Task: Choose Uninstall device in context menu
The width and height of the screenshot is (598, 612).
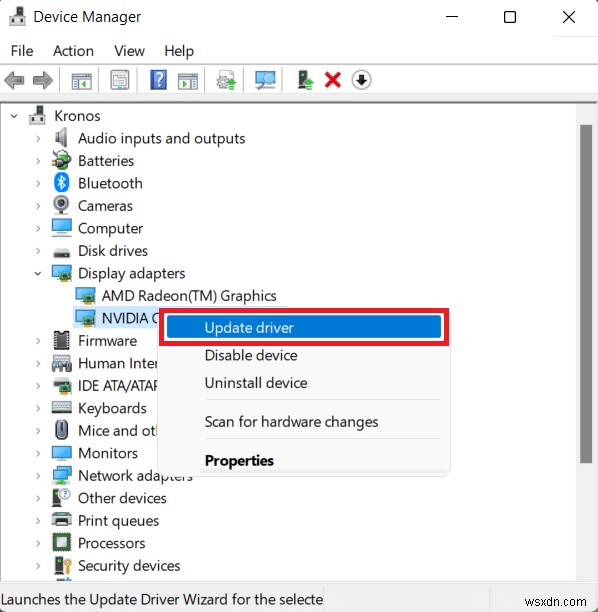Action: tap(304, 382)
